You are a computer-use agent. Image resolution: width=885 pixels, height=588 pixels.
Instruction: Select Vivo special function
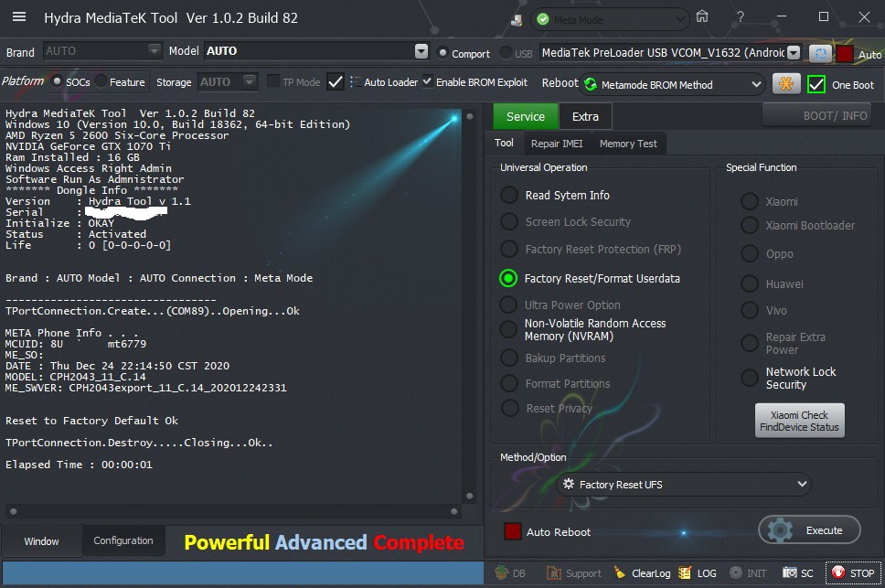pyautogui.click(x=750, y=310)
